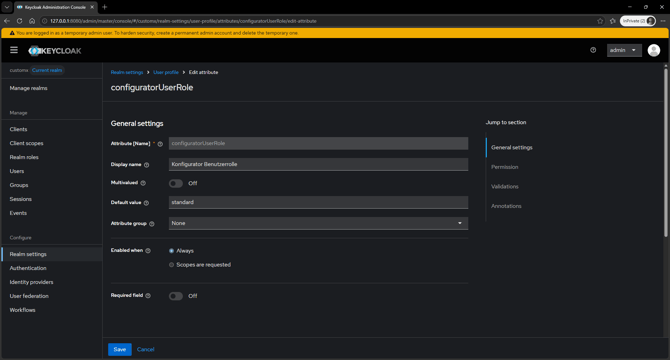Open Realm settings in sidebar
The image size is (670, 360).
point(52,254)
